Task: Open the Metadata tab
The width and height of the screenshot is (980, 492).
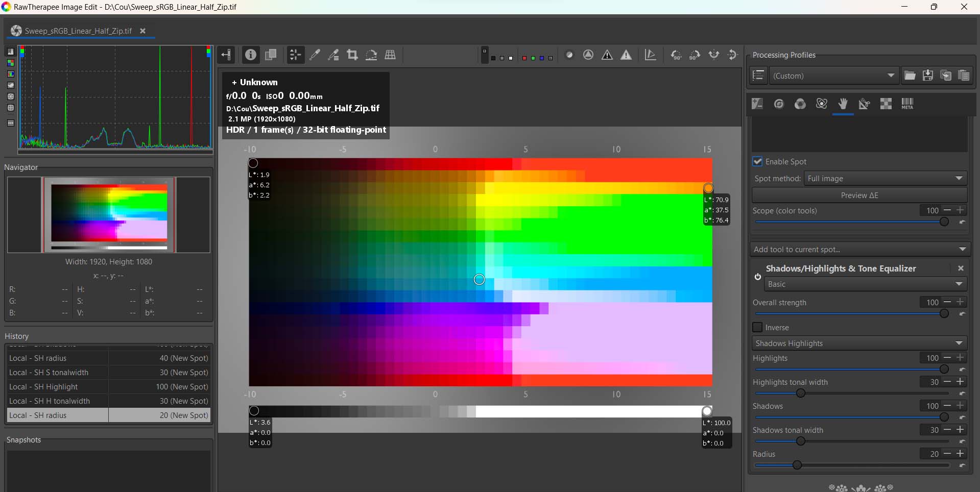Action: click(x=906, y=104)
